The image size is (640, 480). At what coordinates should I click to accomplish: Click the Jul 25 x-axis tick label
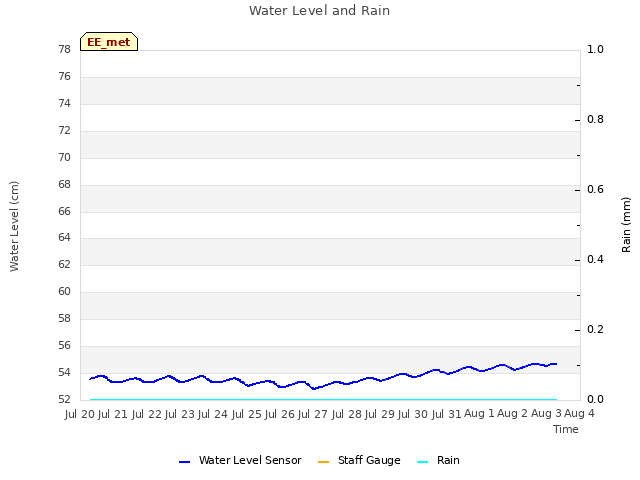click(247, 414)
